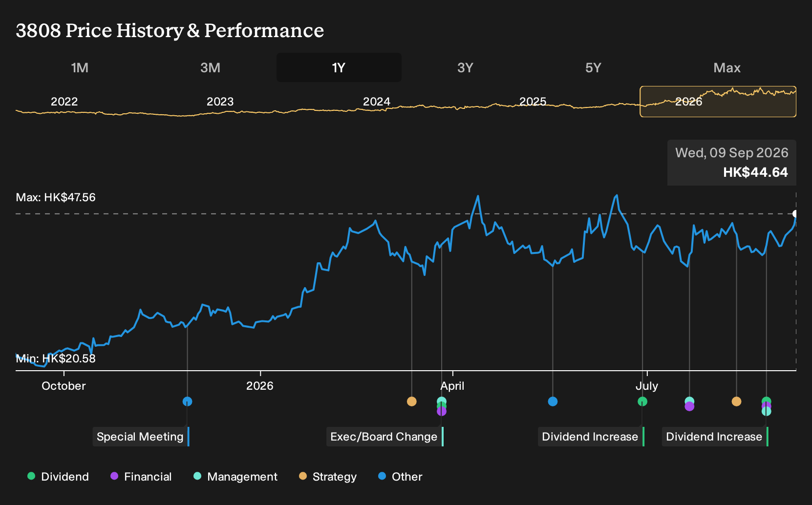Image resolution: width=812 pixels, height=505 pixels.
Task: Click the blue Other marker between April and July
Action: pyautogui.click(x=553, y=401)
